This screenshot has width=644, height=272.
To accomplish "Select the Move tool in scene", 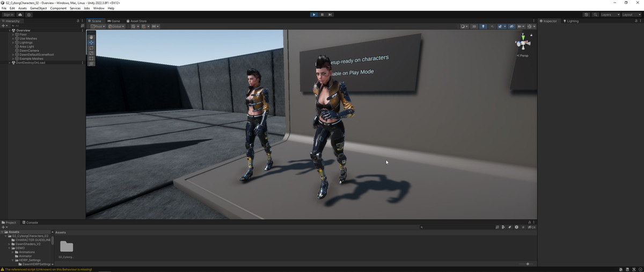I will [x=91, y=42].
